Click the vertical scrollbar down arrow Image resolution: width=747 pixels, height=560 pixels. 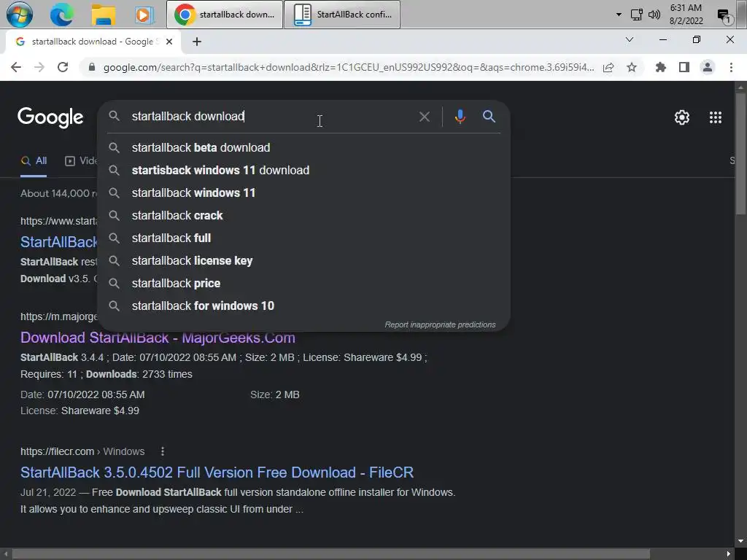tap(740, 541)
